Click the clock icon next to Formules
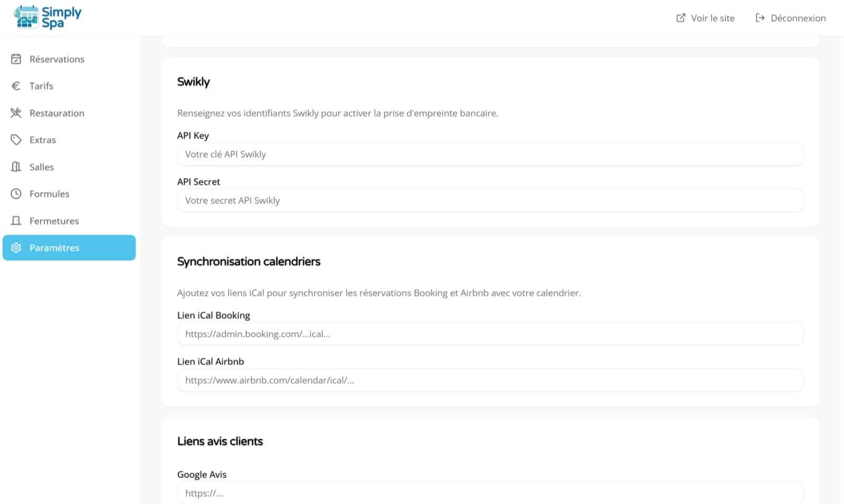This screenshot has width=844, height=504. (16, 193)
